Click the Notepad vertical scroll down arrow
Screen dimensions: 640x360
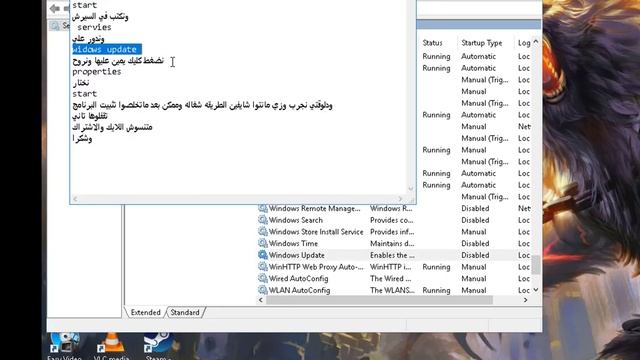[x=411, y=189]
